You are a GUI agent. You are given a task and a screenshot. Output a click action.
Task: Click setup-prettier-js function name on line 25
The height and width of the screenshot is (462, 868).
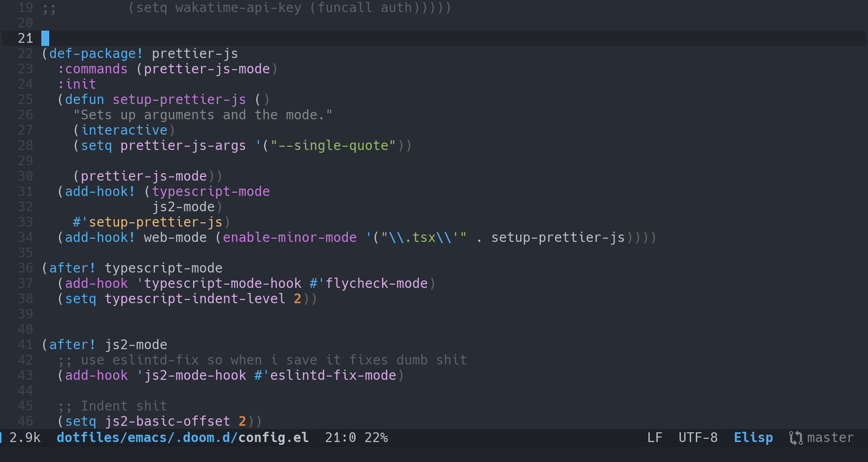179,99
